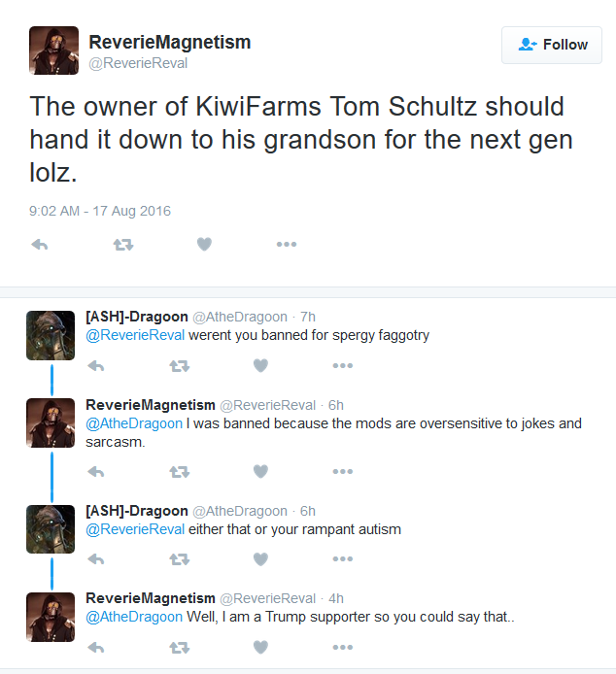Screen dimensions: 616x674
Task: Retweet the 'oversensitive to jokes and sarcasm' tweet
Action: coord(179,472)
